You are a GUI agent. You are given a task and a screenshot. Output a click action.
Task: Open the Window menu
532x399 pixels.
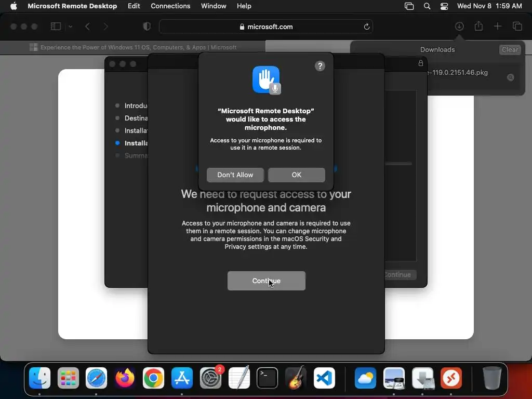pos(214,6)
